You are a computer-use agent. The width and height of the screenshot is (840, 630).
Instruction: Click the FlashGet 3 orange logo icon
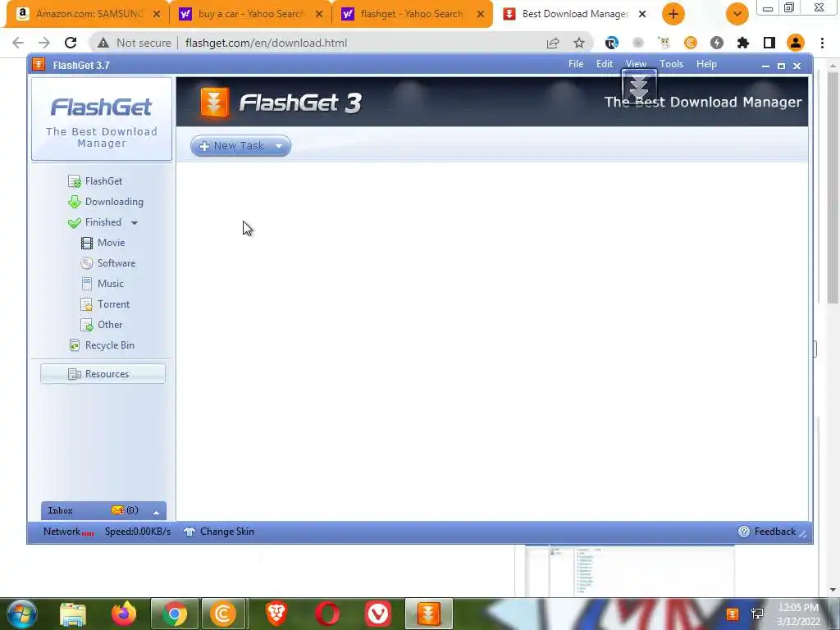point(214,102)
